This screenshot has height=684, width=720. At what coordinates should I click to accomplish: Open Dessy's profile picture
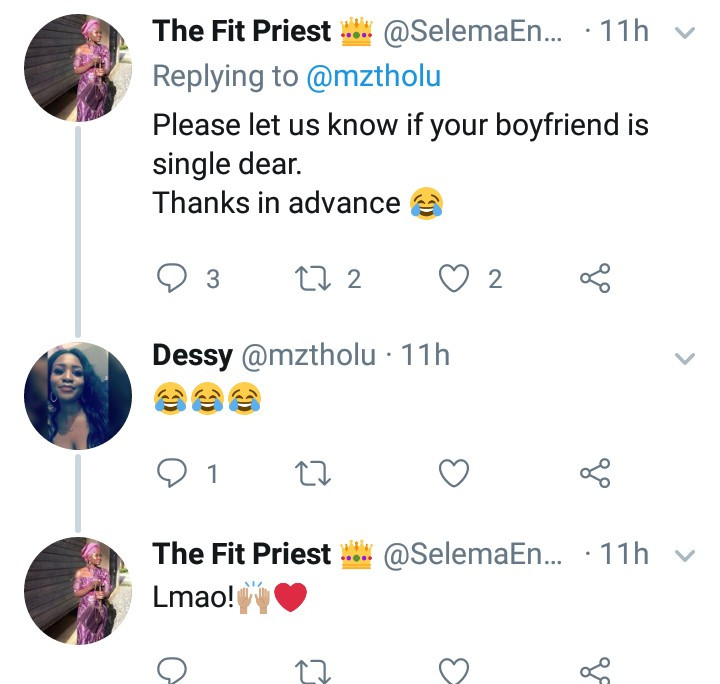pyautogui.click(x=77, y=394)
